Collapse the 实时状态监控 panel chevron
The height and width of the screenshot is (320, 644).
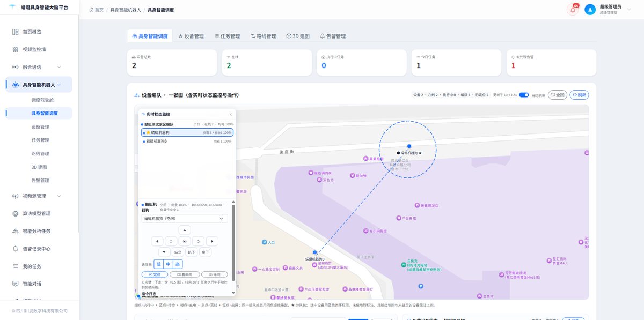(231, 114)
